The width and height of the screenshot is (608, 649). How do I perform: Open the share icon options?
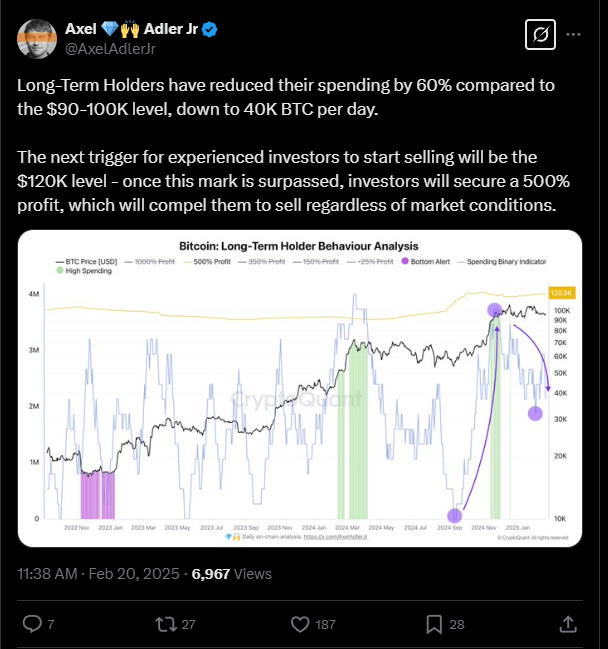point(568,624)
